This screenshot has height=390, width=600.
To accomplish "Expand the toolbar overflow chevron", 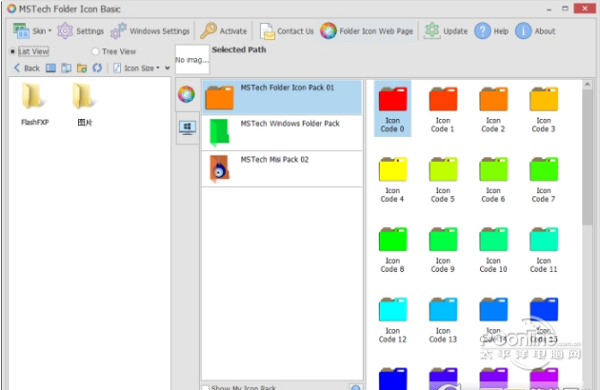I will 167,68.
